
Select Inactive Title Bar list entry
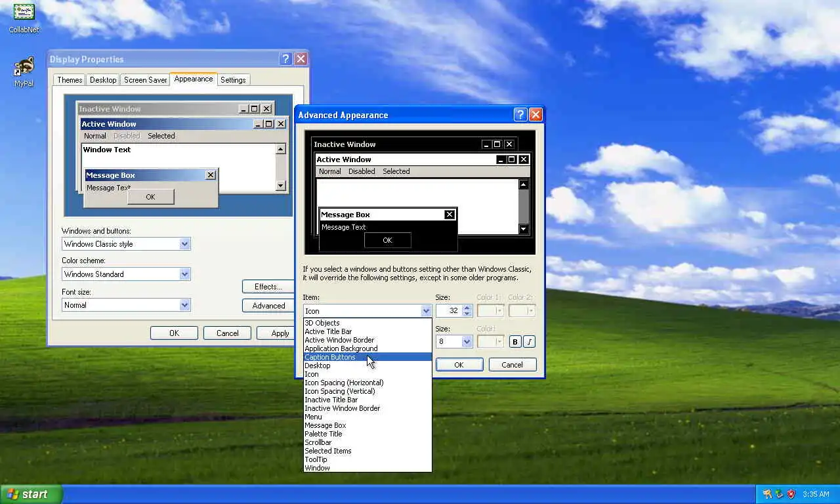click(x=367, y=400)
